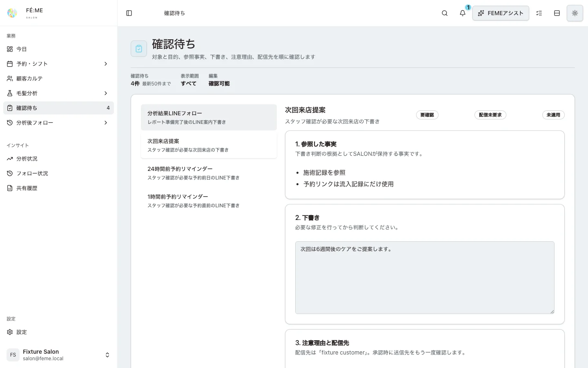This screenshot has width=588, height=368.
Task: Click the split layout panel icon
Action: (557, 13)
